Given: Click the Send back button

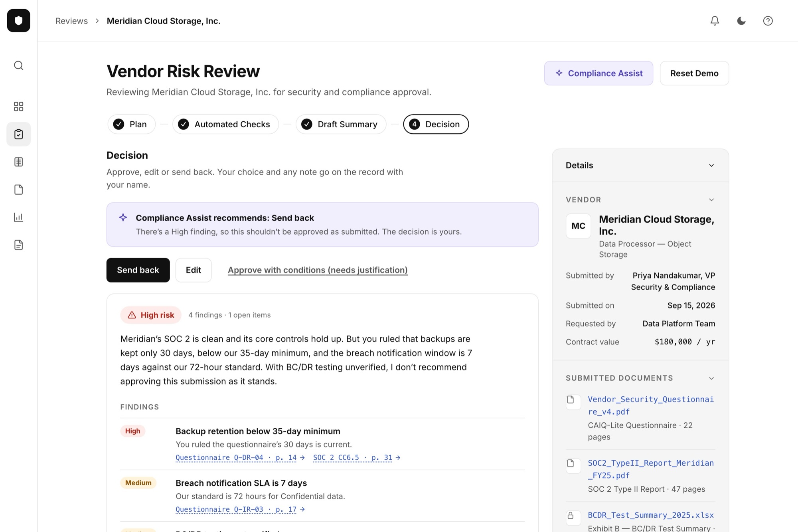Looking at the screenshot, I should click(138, 270).
